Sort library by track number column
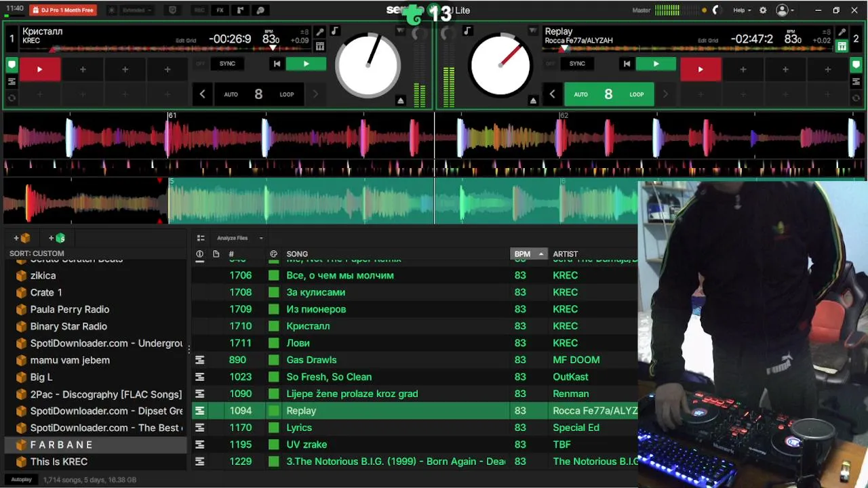 pos(231,254)
